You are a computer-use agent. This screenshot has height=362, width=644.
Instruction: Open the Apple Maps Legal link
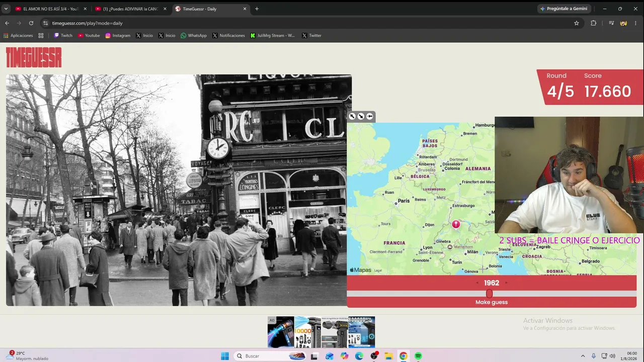(378, 270)
